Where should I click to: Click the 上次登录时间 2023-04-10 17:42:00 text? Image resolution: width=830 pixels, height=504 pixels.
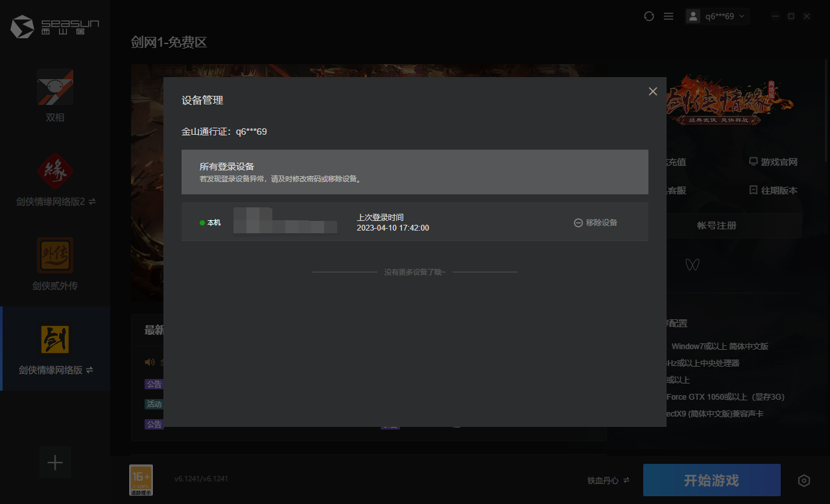click(393, 222)
